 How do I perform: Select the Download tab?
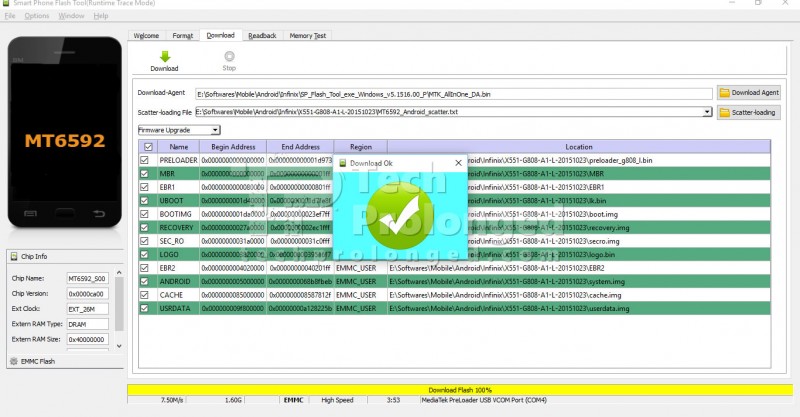(220, 35)
